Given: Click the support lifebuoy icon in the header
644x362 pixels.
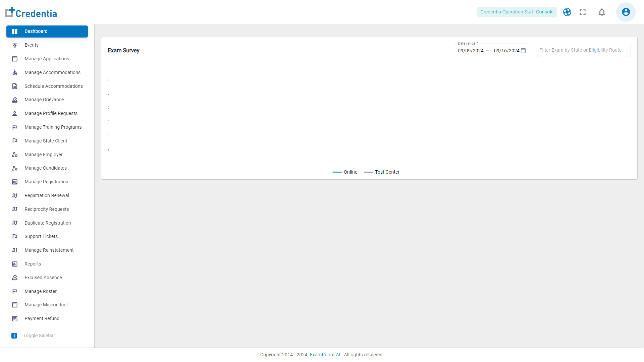Looking at the screenshot, I should coord(567,12).
